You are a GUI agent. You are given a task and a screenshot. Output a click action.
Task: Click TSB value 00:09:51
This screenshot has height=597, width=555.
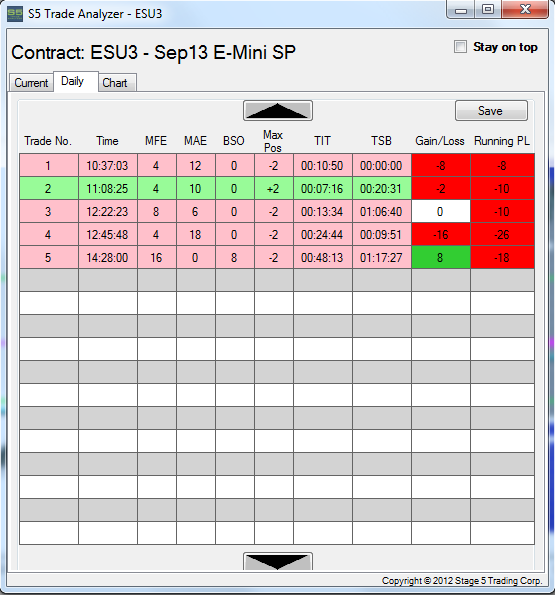tap(382, 235)
